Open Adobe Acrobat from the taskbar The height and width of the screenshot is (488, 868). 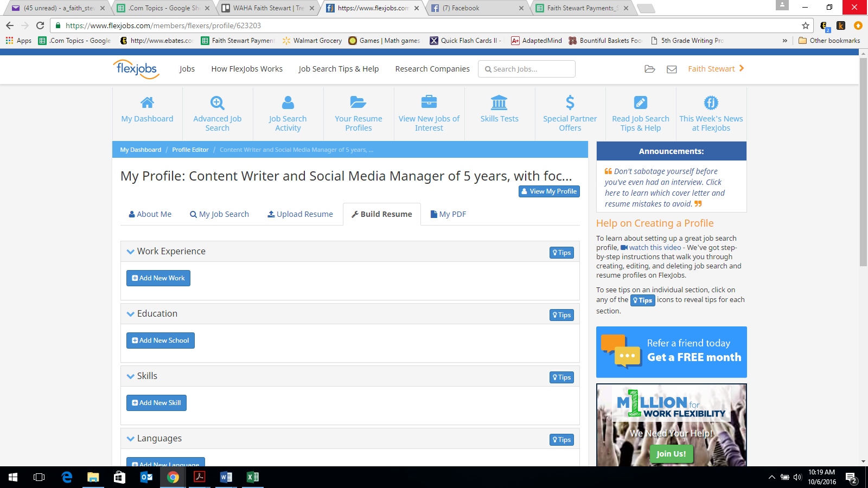(x=200, y=477)
